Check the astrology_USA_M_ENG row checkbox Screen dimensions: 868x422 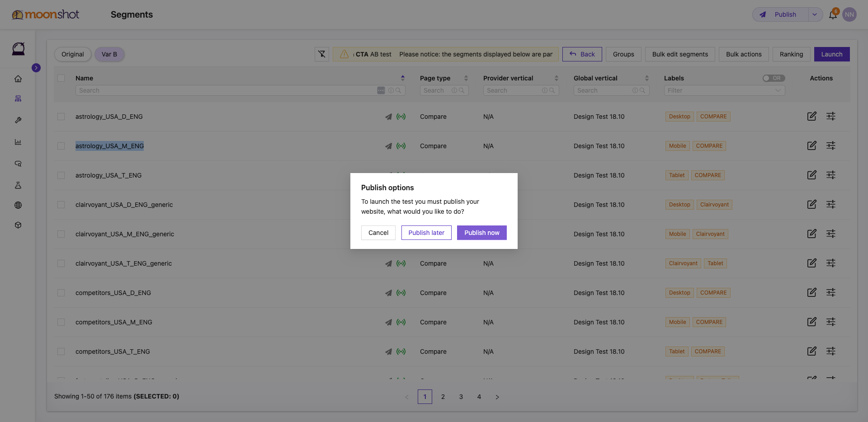pyautogui.click(x=61, y=146)
